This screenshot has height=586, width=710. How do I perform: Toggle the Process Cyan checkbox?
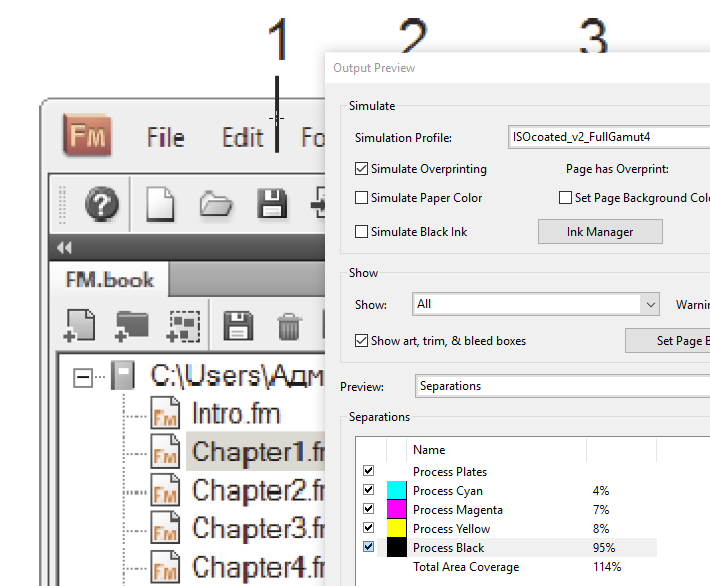(x=369, y=490)
